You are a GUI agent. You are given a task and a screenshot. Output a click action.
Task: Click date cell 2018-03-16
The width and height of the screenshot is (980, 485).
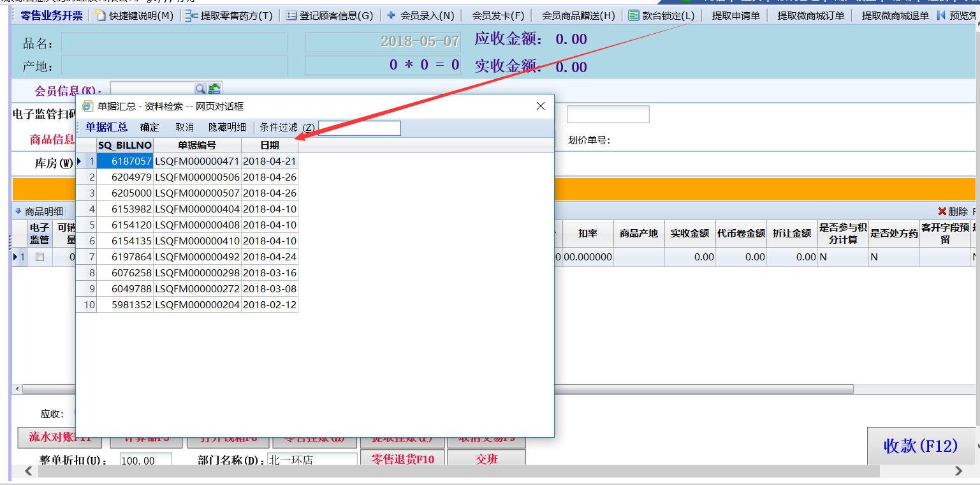[270, 273]
